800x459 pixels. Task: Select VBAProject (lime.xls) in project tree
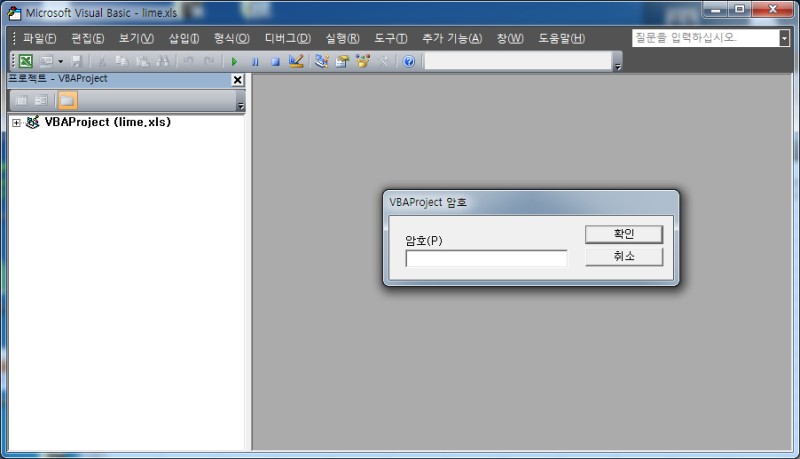coord(108,122)
